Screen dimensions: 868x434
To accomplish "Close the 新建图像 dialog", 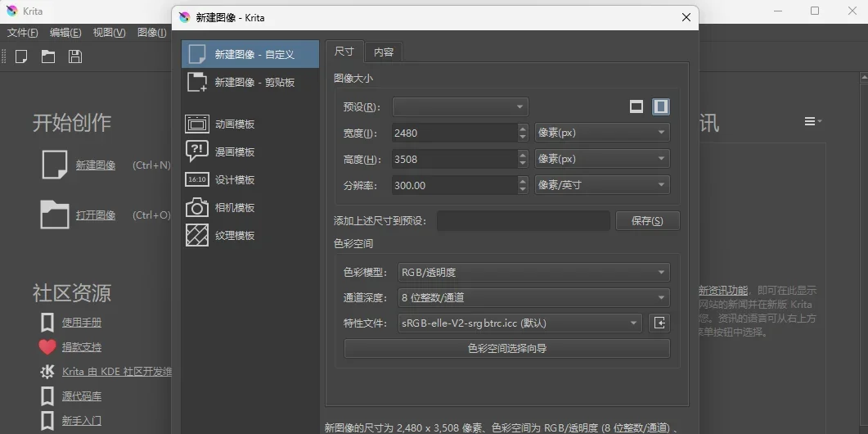I will pos(686,17).
